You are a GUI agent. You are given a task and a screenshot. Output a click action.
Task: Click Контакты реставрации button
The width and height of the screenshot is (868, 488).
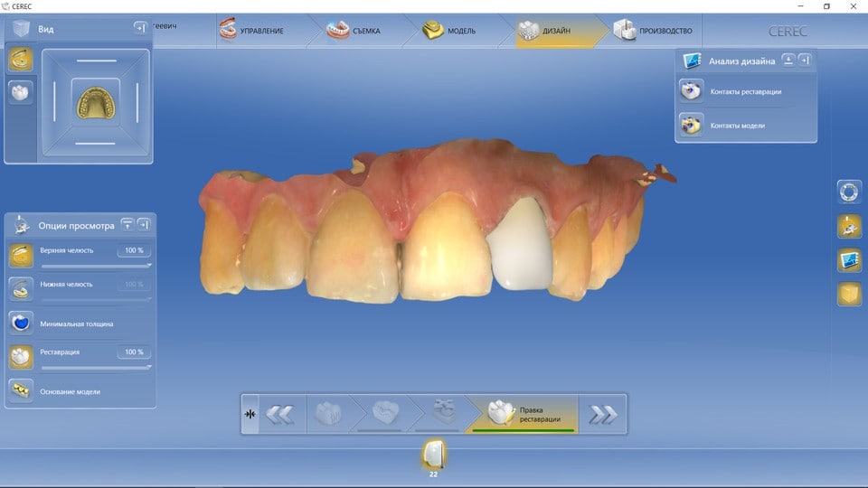pyautogui.click(x=745, y=91)
